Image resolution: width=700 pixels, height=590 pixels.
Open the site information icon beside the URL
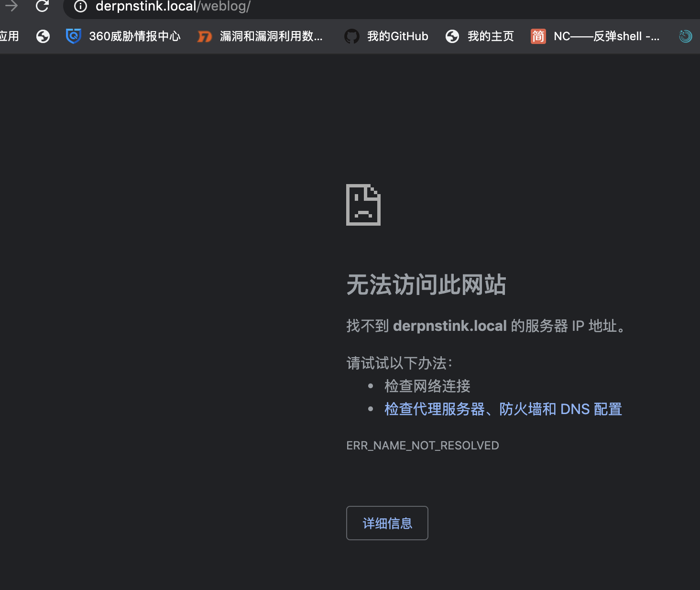pos(80,6)
